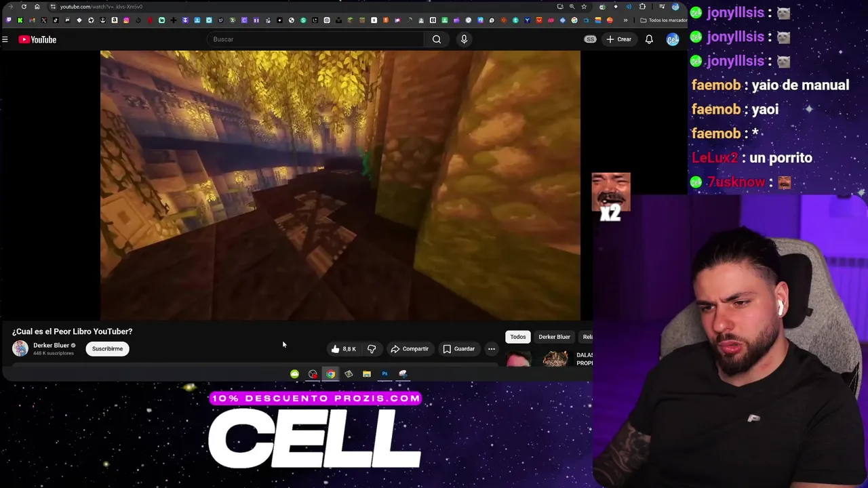Dislike the video

pyautogui.click(x=372, y=349)
